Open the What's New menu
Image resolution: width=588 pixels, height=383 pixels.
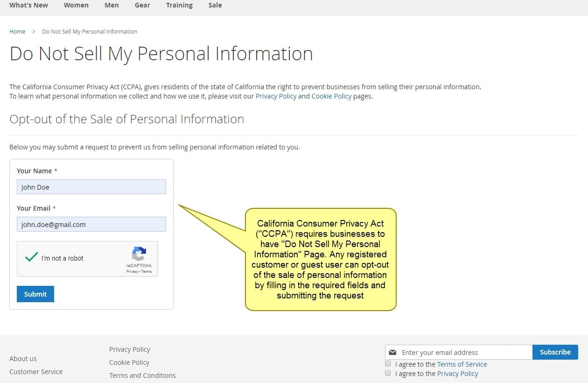pyautogui.click(x=28, y=5)
